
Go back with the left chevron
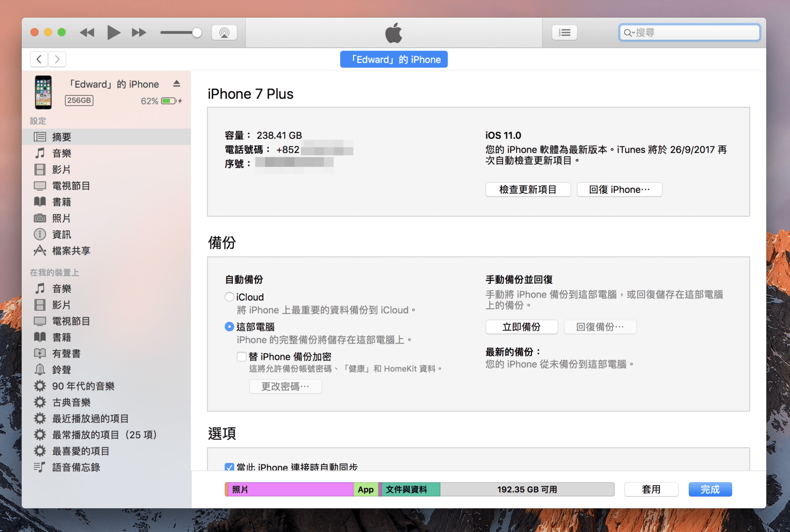[39, 59]
